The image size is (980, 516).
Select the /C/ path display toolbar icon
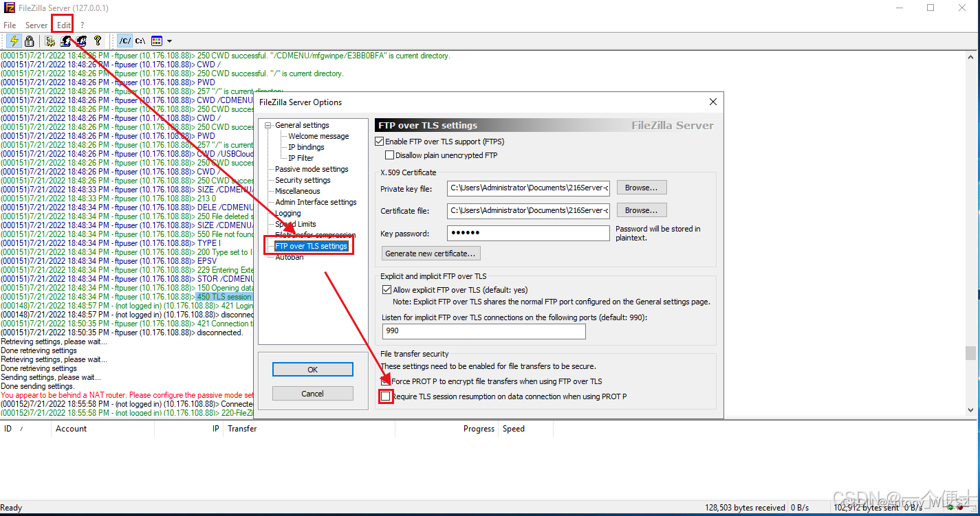coord(124,41)
